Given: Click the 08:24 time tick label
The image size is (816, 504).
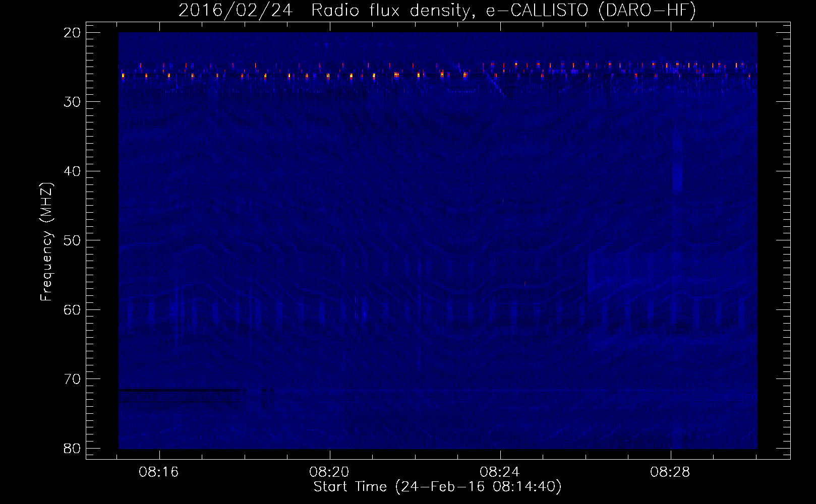Looking at the screenshot, I should [x=500, y=472].
